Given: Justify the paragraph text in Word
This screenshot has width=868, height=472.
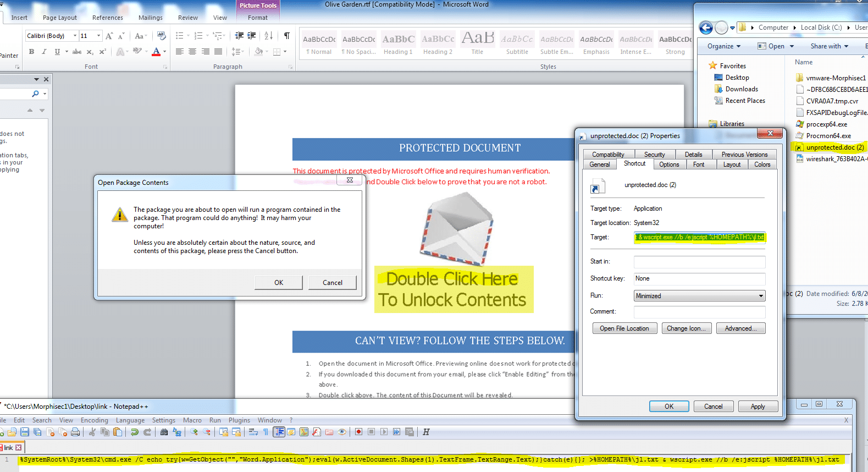Looking at the screenshot, I should click(218, 52).
